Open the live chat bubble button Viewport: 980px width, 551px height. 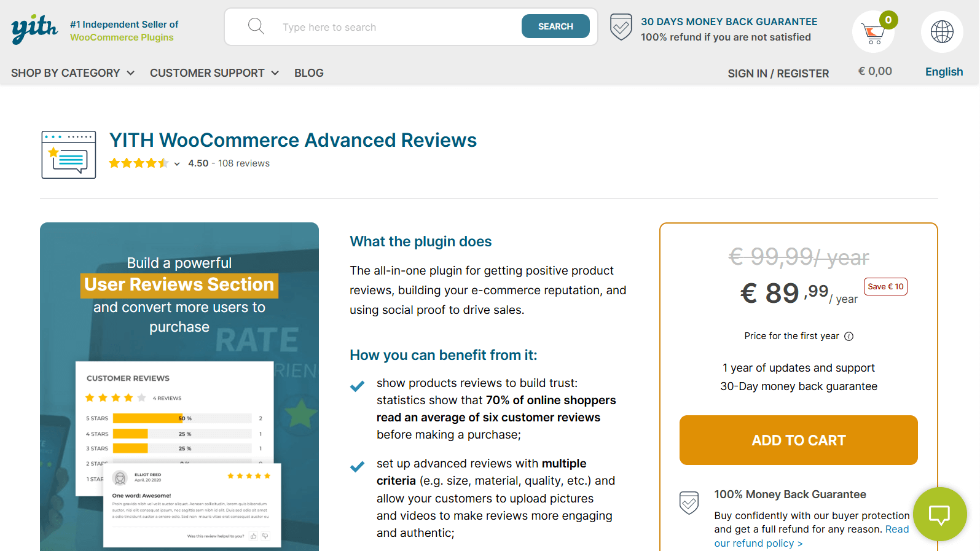(x=939, y=514)
